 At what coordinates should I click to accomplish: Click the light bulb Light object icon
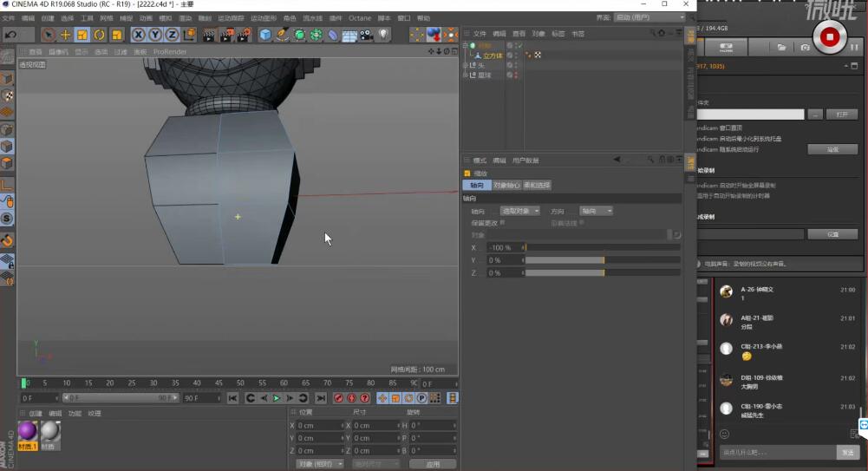pos(383,35)
